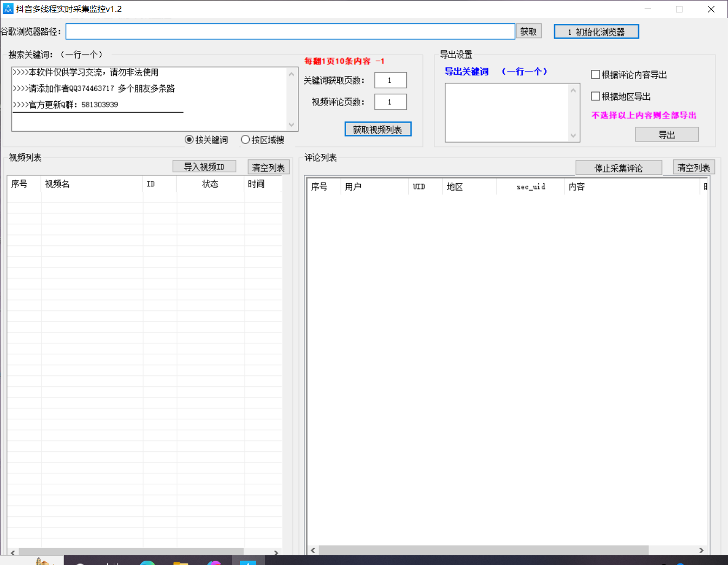728x565 pixels.
Task: Click 获取视频列表 to fetch videos
Action: [378, 129]
